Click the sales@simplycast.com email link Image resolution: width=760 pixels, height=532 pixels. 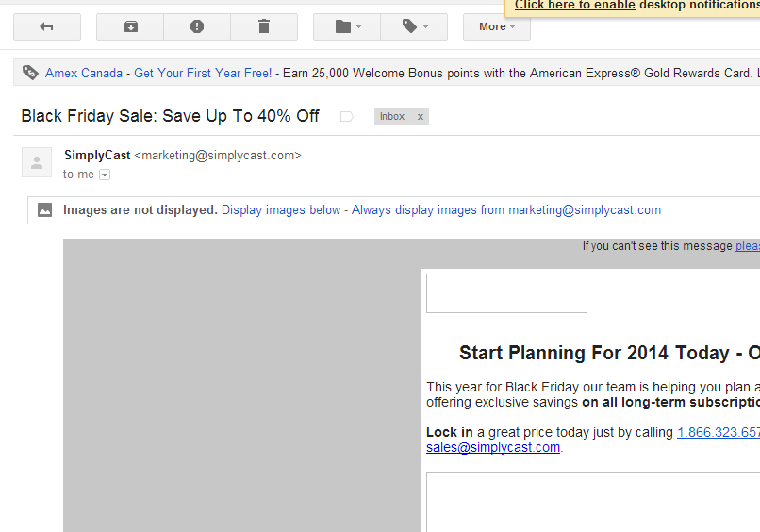[x=493, y=447]
